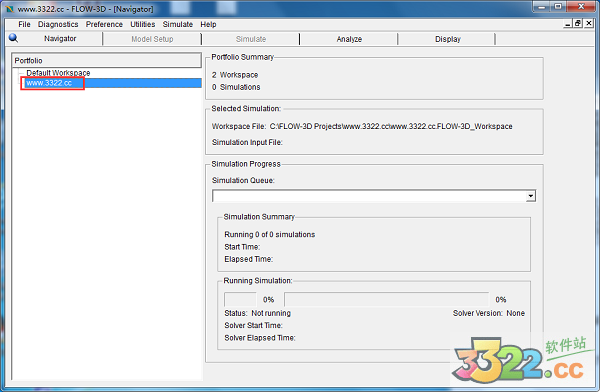Switch to the Analyze tab

349,39
